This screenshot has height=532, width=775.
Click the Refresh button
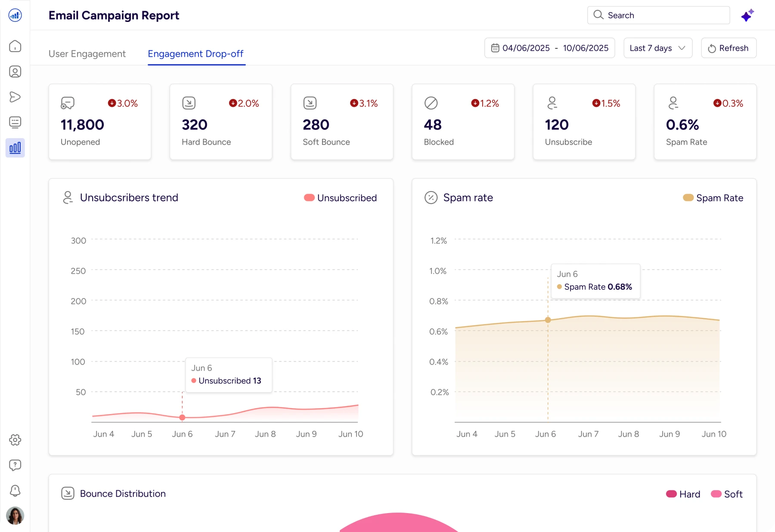pyautogui.click(x=728, y=48)
